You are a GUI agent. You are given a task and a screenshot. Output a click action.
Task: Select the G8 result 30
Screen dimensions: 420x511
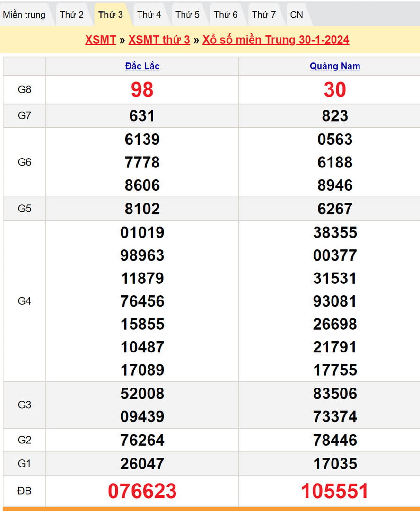tap(335, 89)
